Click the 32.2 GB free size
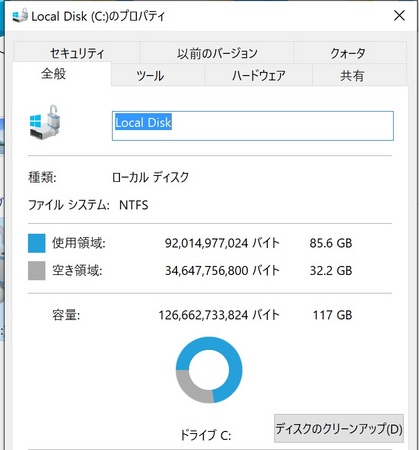The width and height of the screenshot is (419, 450). (x=331, y=270)
